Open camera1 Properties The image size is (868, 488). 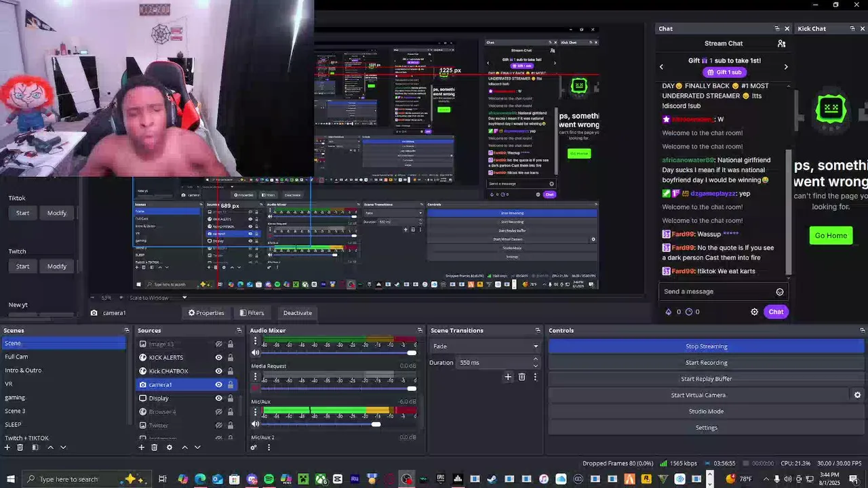[x=206, y=313]
